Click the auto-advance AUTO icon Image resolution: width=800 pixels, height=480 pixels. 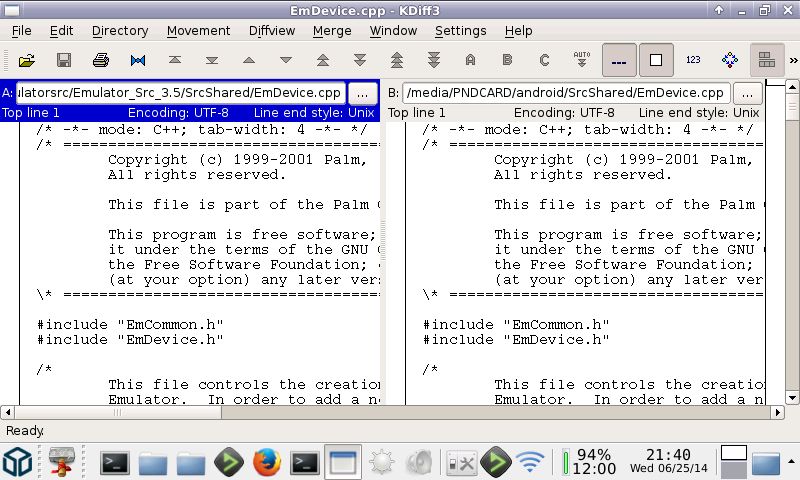pyautogui.click(x=581, y=60)
